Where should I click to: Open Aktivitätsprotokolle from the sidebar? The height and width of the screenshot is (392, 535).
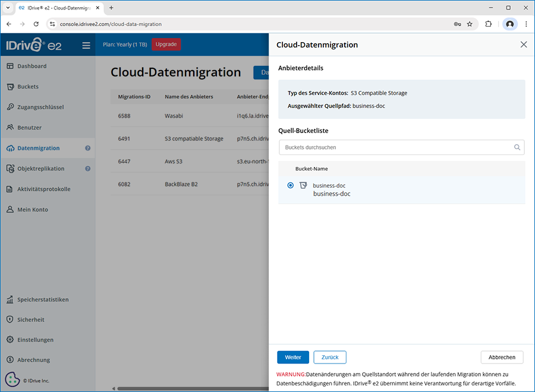(x=43, y=189)
